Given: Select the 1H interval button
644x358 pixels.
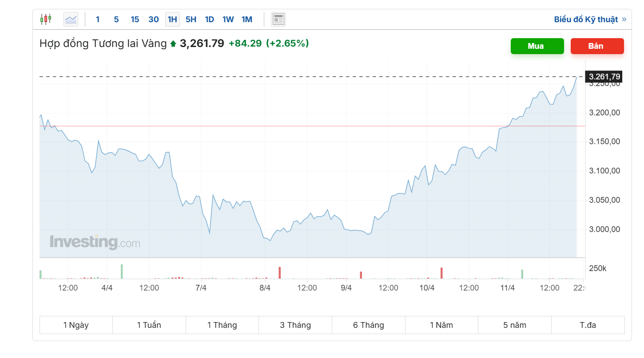Looking at the screenshot, I should (x=172, y=20).
